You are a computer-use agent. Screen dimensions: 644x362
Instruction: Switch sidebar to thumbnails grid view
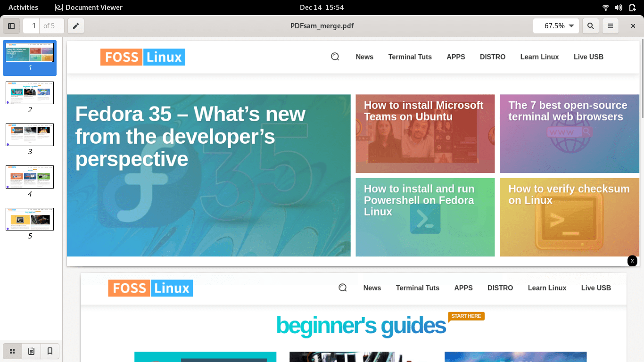[x=13, y=351]
